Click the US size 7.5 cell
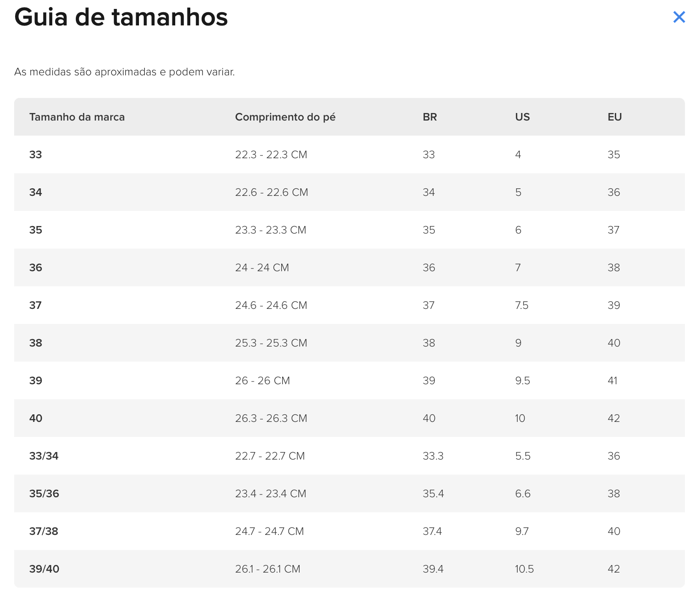Screen dimensions: 700x598 point(521,306)
